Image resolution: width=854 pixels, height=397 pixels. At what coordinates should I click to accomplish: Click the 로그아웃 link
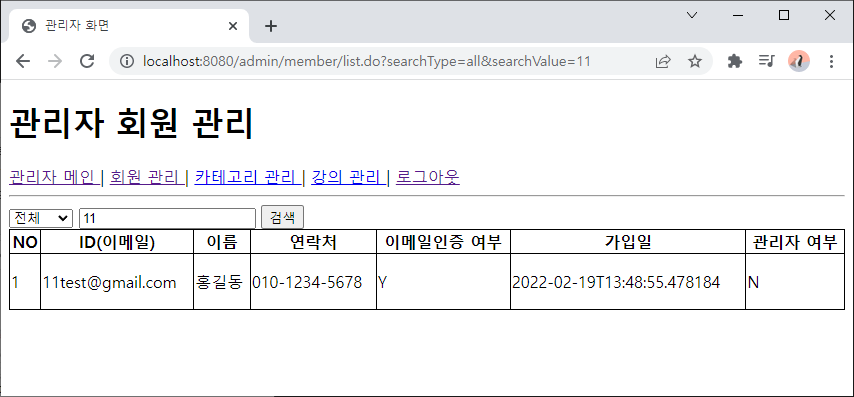[428, 177]
